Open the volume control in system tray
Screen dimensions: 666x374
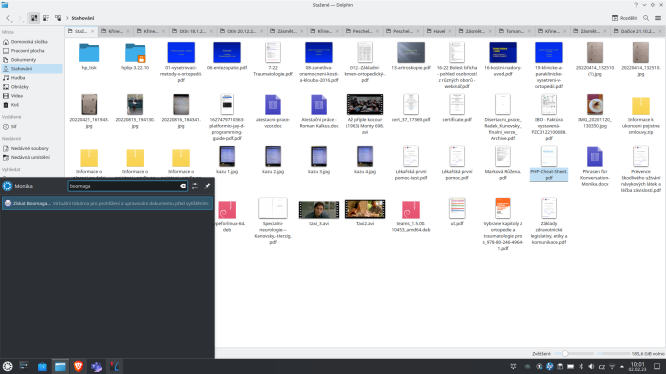point(591,366)
